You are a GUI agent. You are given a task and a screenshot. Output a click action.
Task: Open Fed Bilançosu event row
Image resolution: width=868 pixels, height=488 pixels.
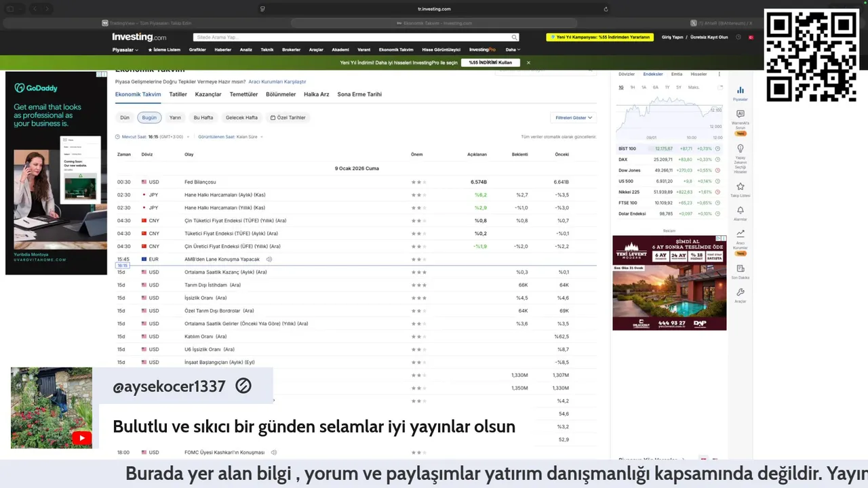tap(356, 182)
